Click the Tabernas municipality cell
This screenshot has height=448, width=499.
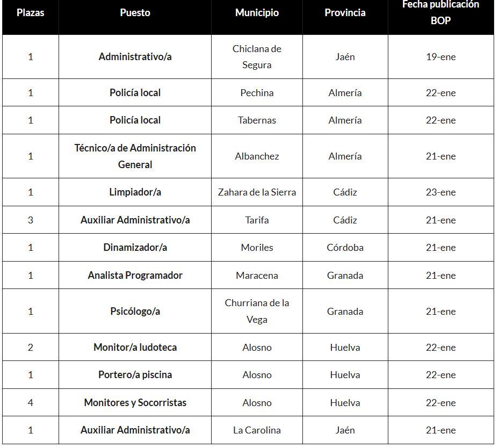point(257,120)
